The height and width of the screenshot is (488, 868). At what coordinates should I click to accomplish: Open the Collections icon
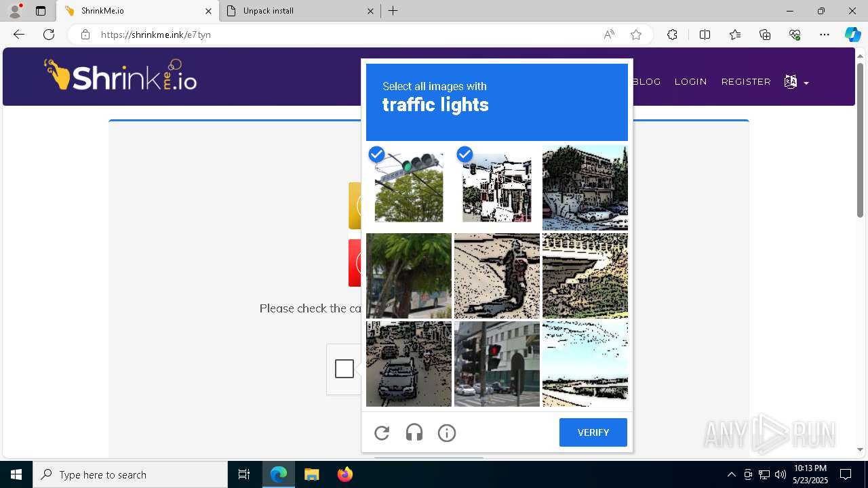765,35
